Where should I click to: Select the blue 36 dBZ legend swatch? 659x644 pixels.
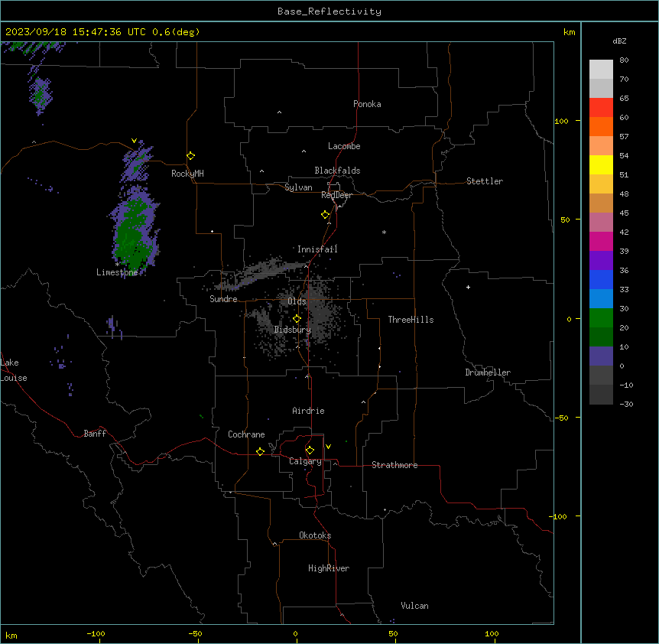click(x=601, y=279)
